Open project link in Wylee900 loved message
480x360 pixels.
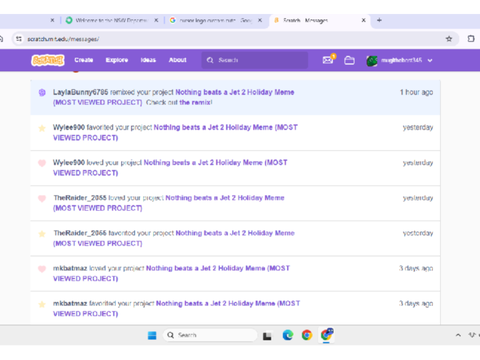[170, 167]
